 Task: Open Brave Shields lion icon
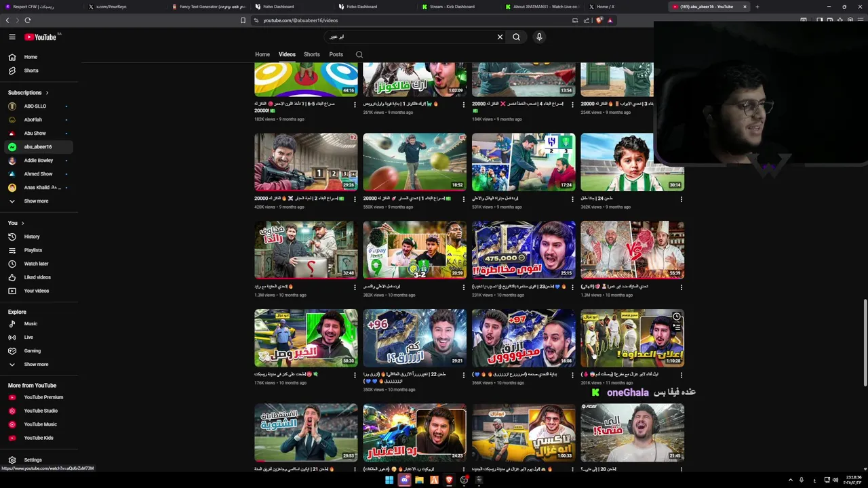[x=599, y=20]
